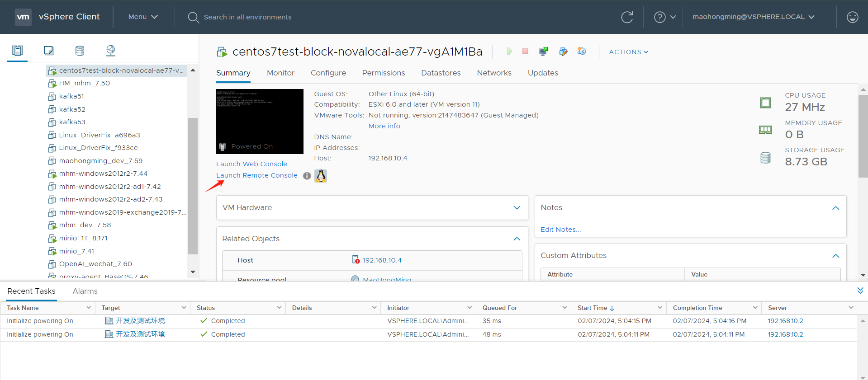Select the kafka51 VM in the tree
Screen dimensions: 868x380
(x=71, y=96)
